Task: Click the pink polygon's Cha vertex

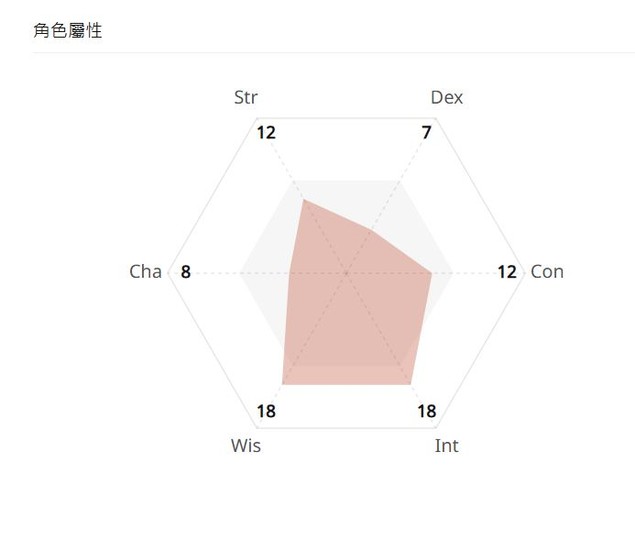Action: (x=290, y=273)
